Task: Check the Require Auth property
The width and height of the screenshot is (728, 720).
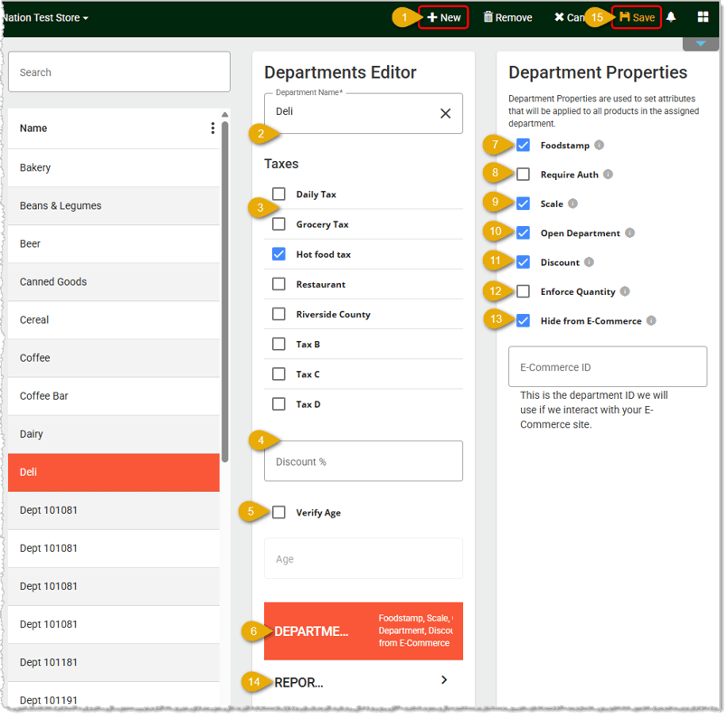Action: point(524,175)
